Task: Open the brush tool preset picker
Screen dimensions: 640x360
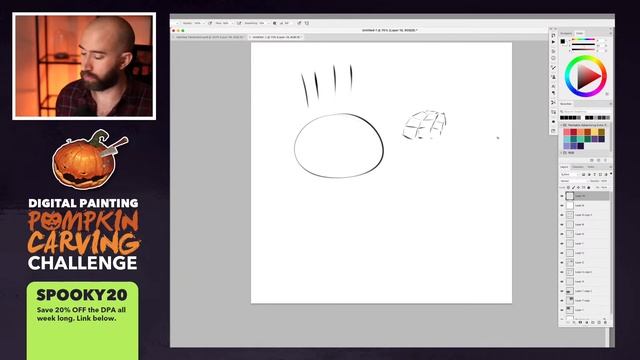Action: click(178, 23)
